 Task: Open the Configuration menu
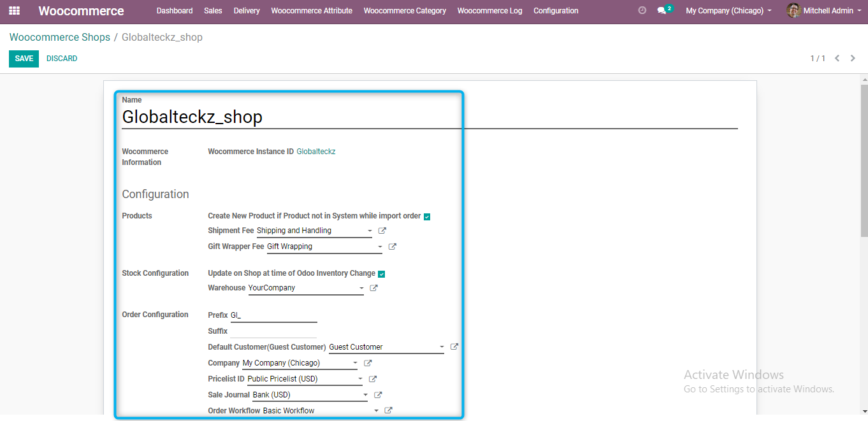556,11
